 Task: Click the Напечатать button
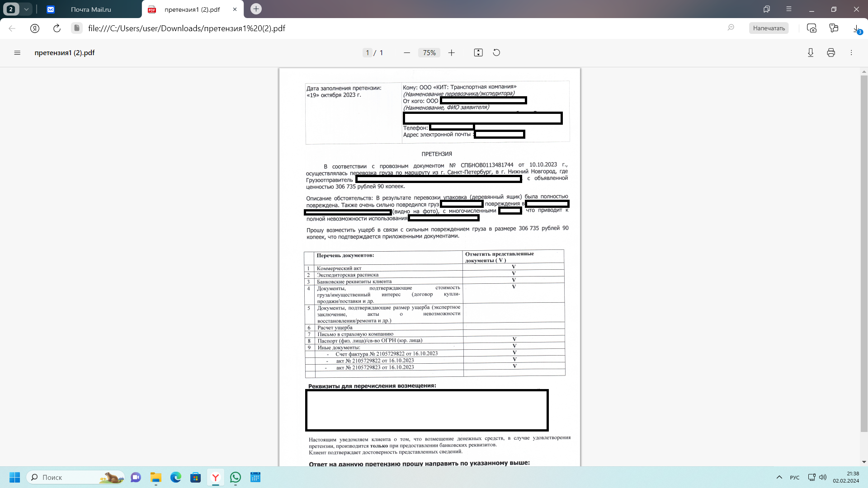769,28
